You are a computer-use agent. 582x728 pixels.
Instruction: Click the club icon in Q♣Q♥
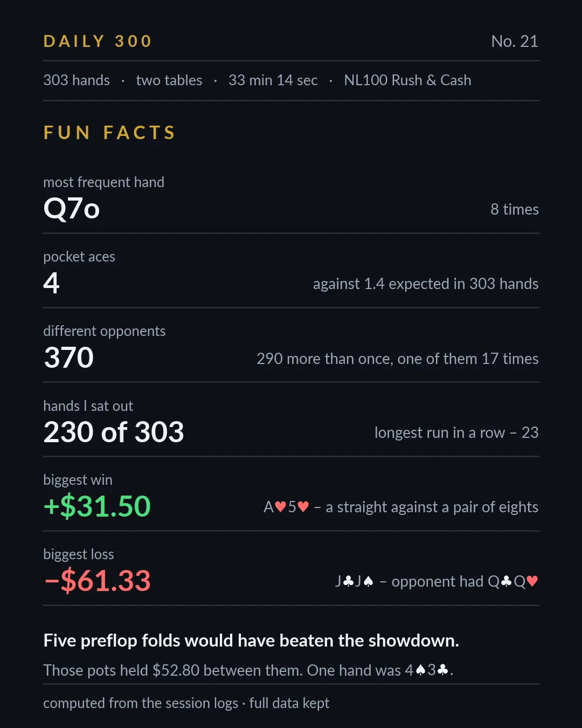click(x=506, y=581)
